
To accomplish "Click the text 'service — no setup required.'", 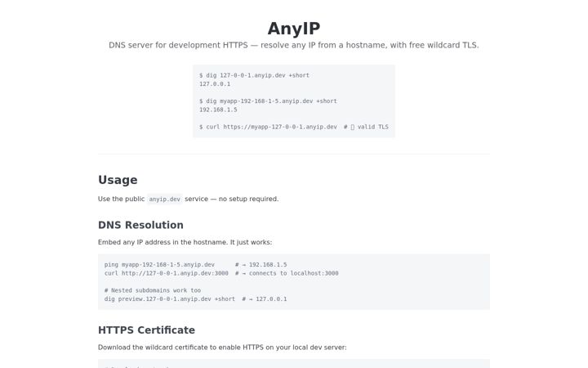I will point(232,199).
